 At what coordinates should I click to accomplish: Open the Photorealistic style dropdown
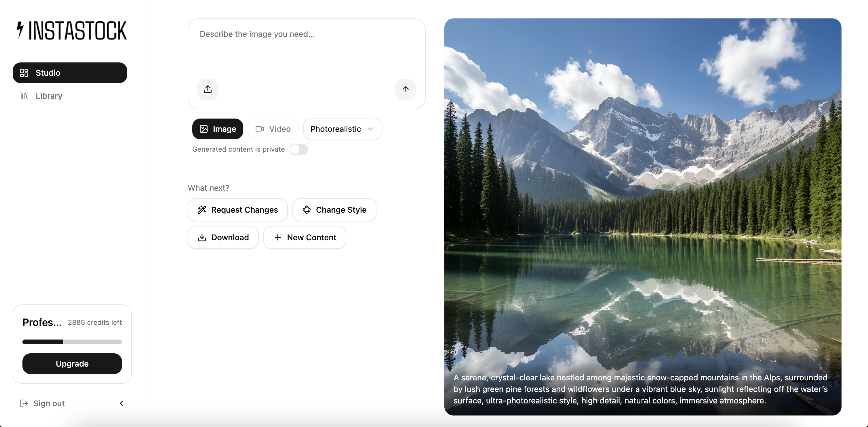(x=342, y=129)
